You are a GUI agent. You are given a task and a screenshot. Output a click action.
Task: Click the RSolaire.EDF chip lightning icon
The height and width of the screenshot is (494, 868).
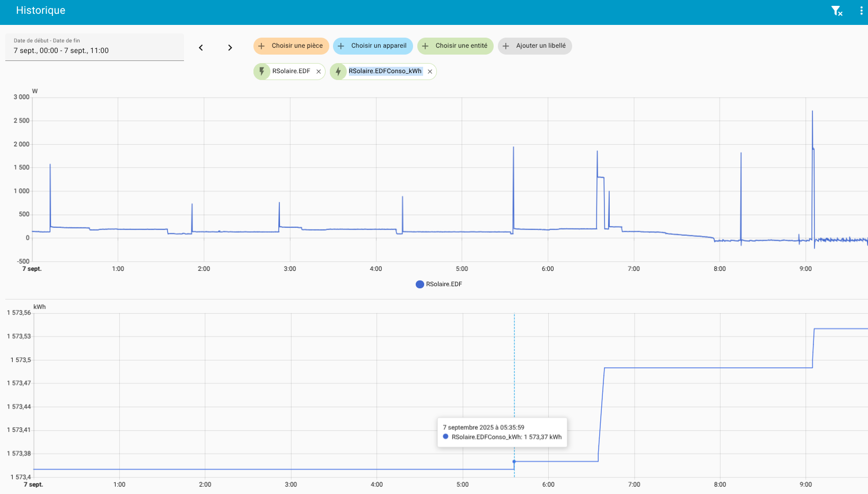click(261, 72)
